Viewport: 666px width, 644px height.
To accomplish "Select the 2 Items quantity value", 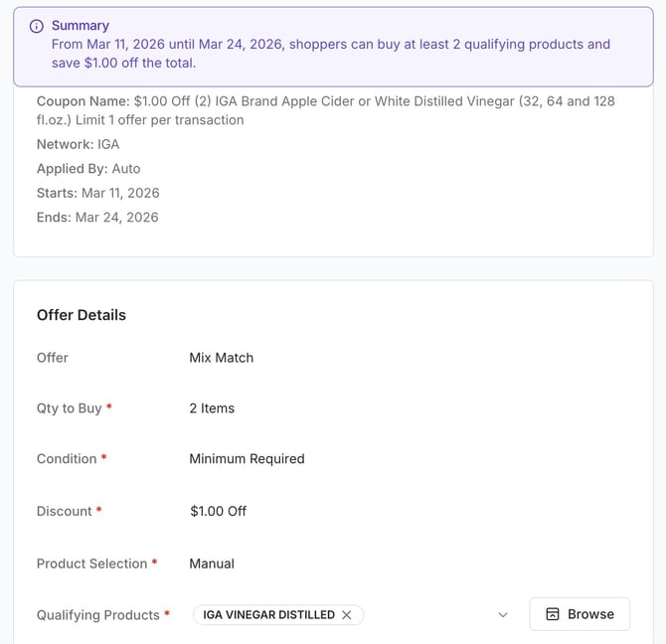I will (x=212, y=408).
